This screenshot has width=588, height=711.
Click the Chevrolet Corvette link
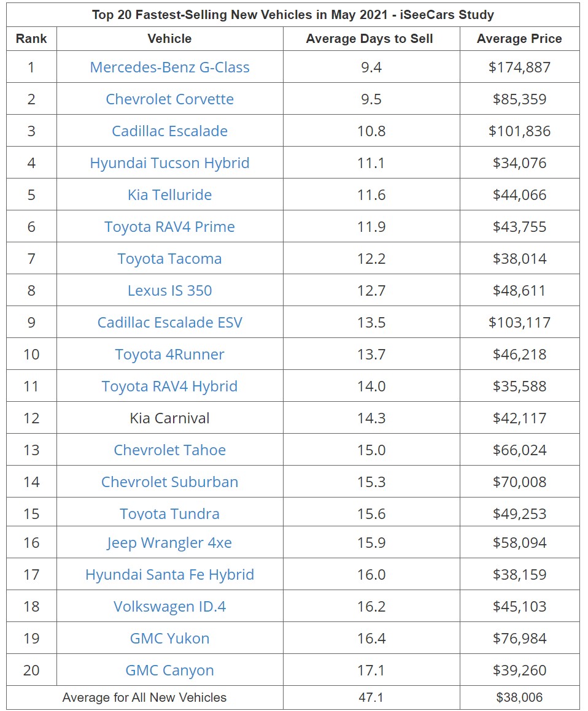[169, 99]
